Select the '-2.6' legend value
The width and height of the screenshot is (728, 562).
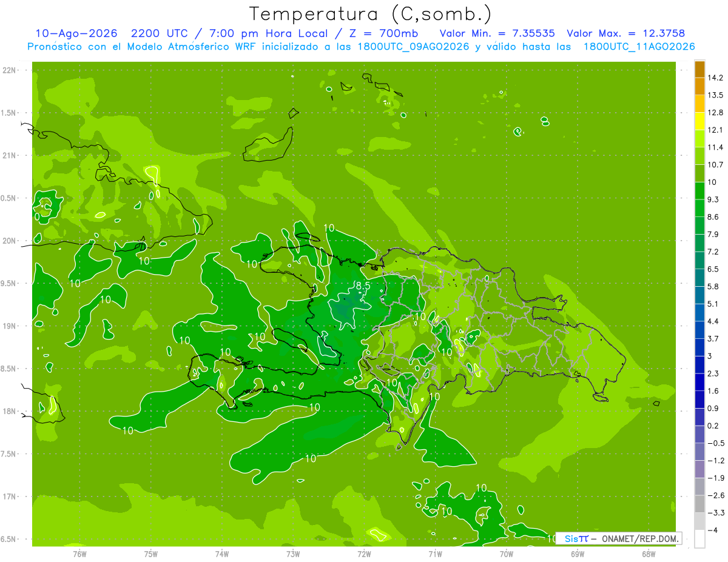tap(715, 495)
